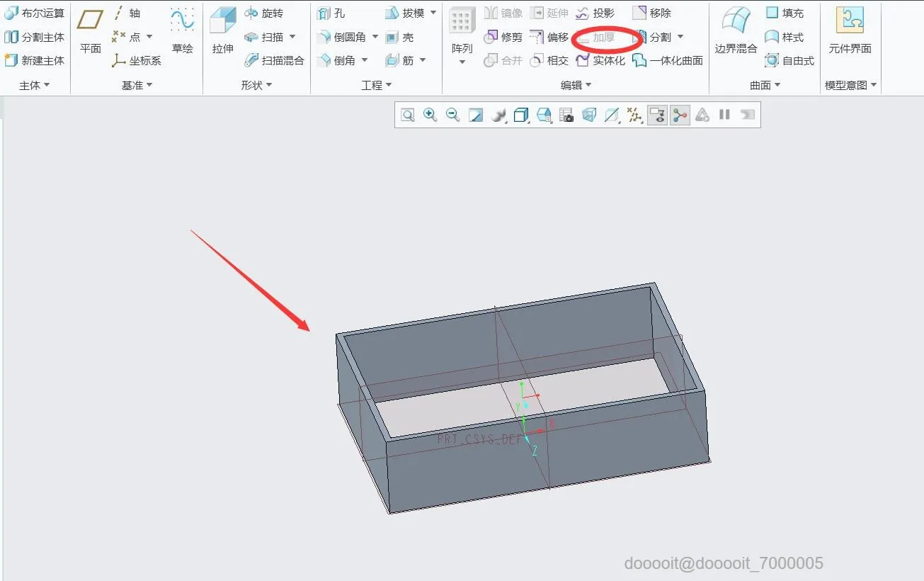
Task: Open the dropdown arrow beside 拔模
Action: tap(433, 13)
